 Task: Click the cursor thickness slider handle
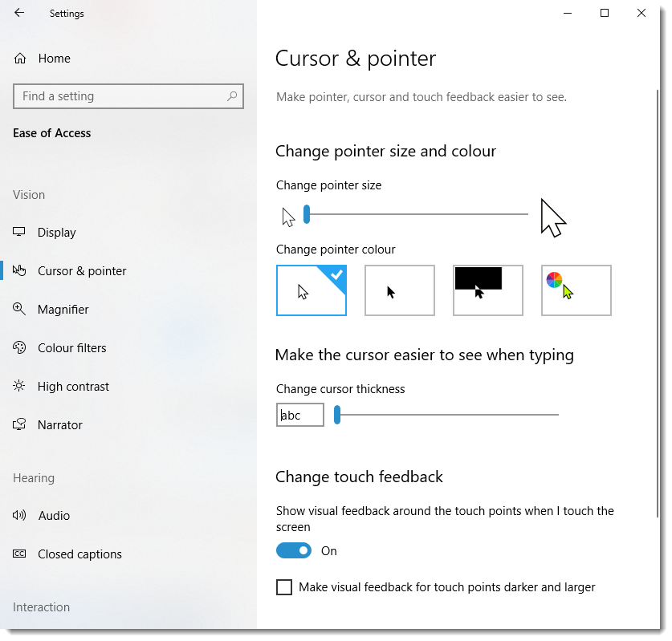click(337, 415)
